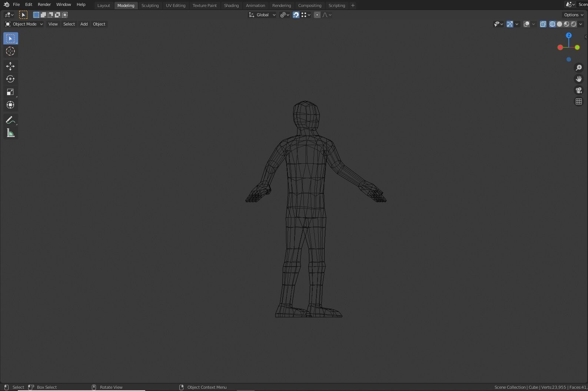
Task: Switch to the Shading workspace tab
Action: [231, 6]
